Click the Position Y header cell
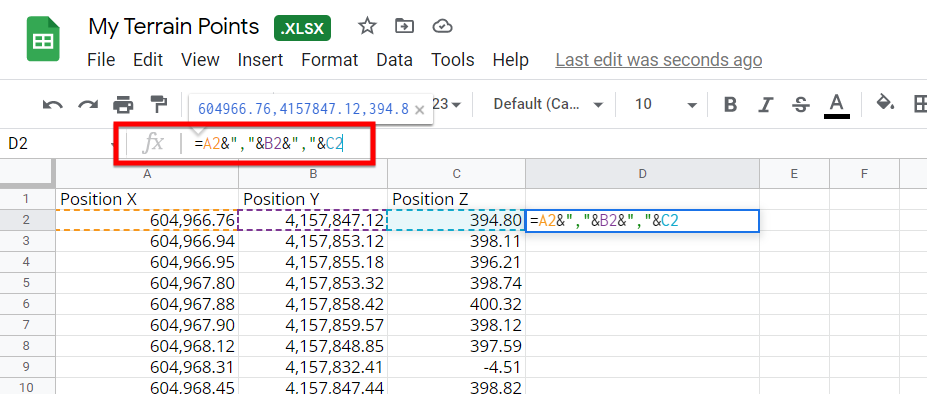This screenshot has width=927, height=394. [x=313, y=199]
